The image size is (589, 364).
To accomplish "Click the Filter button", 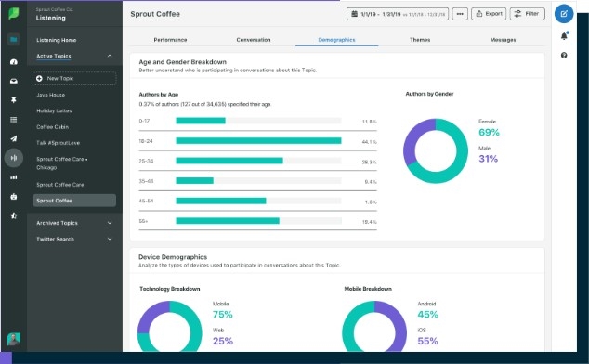I will click(x=528, y=14).
